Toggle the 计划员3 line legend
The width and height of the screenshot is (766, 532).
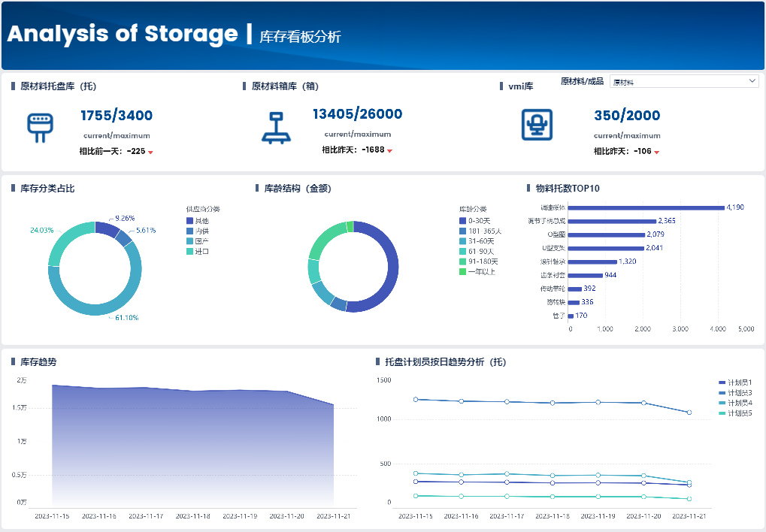(x=735, y=393)
